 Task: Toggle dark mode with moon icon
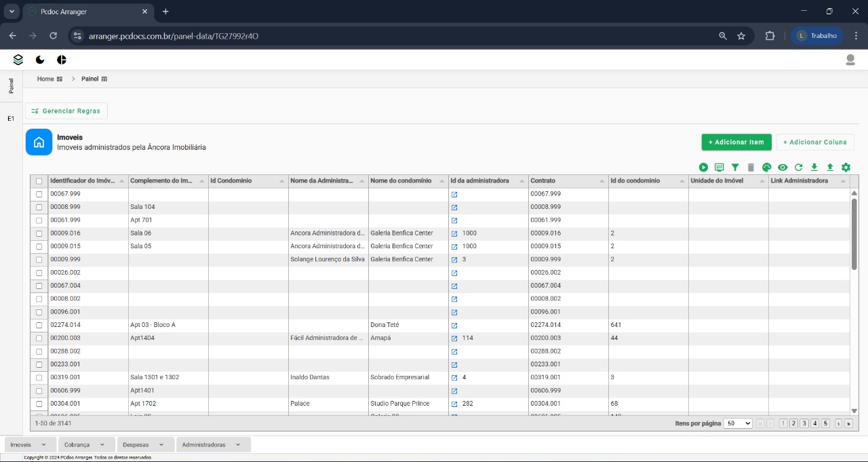click(x=40, y=60)
